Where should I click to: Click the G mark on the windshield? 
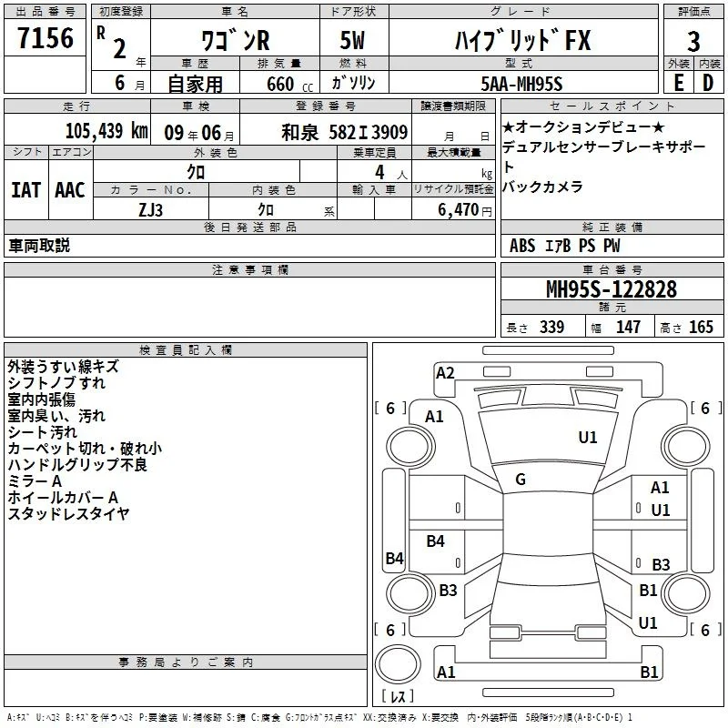pyautogui.click(x=521, y=480)
